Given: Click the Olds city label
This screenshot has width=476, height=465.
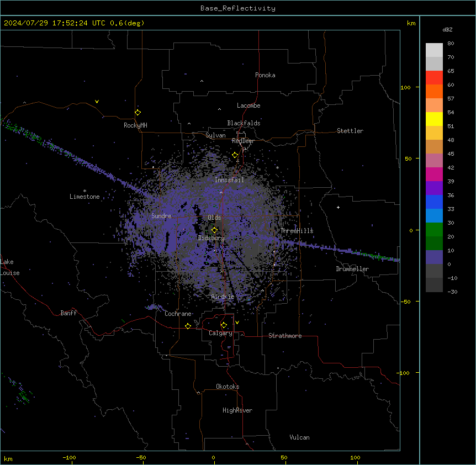Looking at the screenshot, I should (x=214, y=218).
